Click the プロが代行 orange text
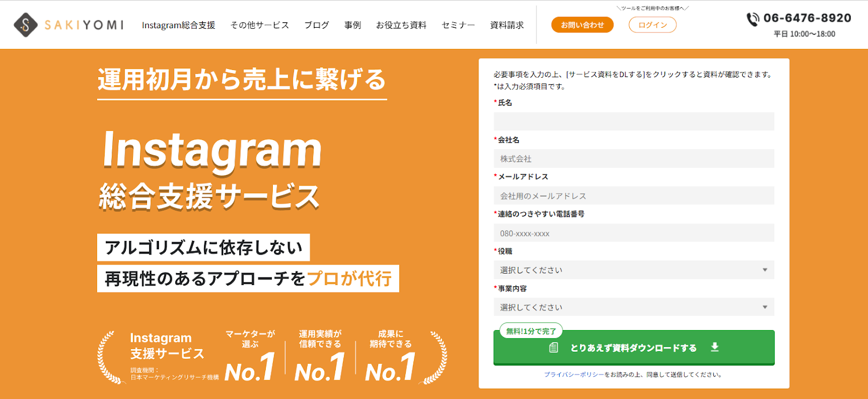Screen dimensions: 868x399 click(x=349, y=278)
